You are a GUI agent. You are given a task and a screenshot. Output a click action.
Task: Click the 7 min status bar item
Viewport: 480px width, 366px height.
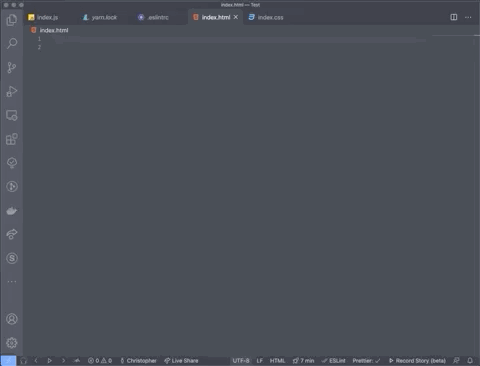(303, 361)
